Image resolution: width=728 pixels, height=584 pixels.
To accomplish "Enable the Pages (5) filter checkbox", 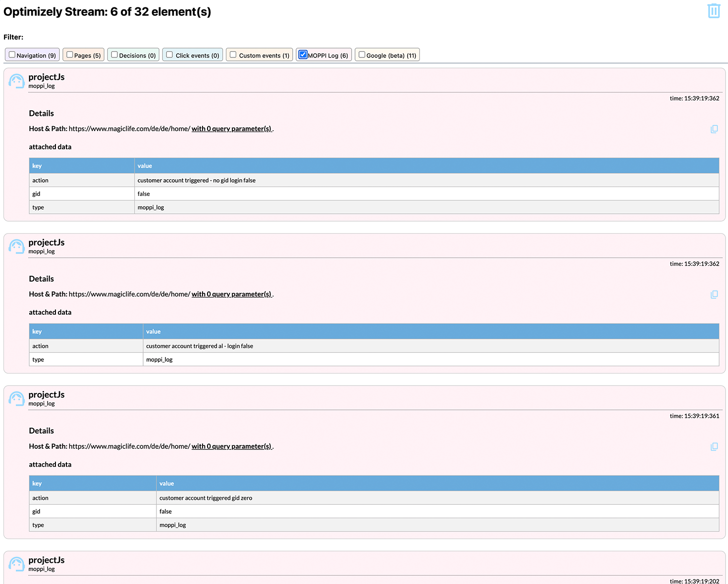I will pos(70,55).
